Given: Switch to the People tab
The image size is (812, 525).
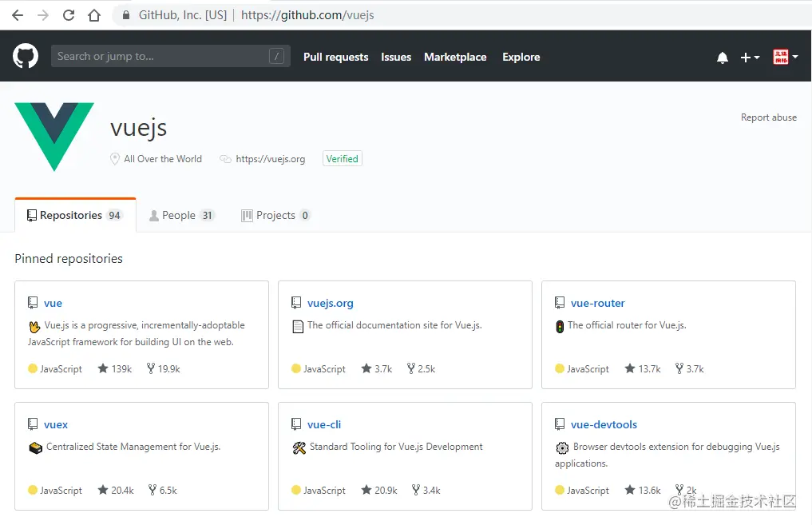Looking at the screenshot, I should 182,215.
